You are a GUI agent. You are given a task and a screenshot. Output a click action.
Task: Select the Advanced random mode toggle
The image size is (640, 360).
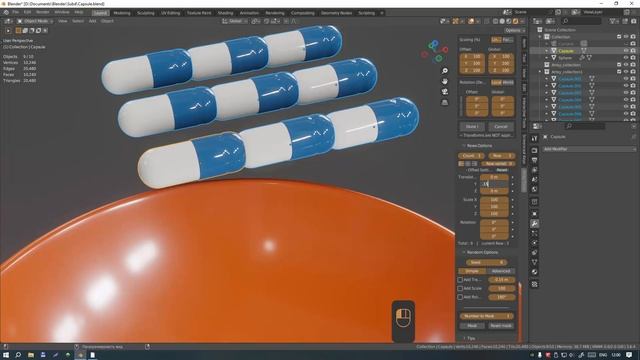point(501,271)
